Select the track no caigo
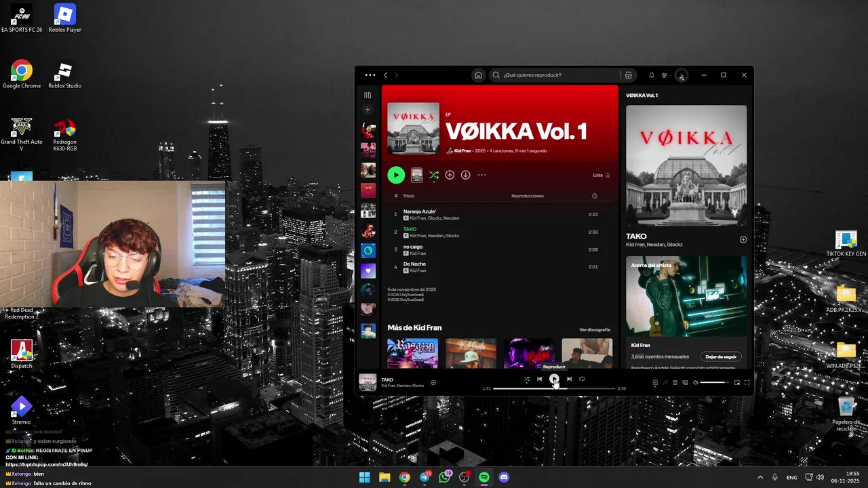868x488 pixels. point(500,249)
